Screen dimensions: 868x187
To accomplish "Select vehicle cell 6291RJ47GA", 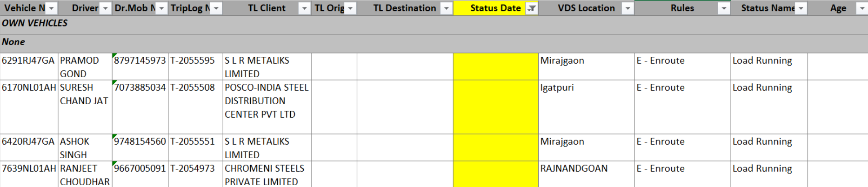I will click(x=28, y=61).
